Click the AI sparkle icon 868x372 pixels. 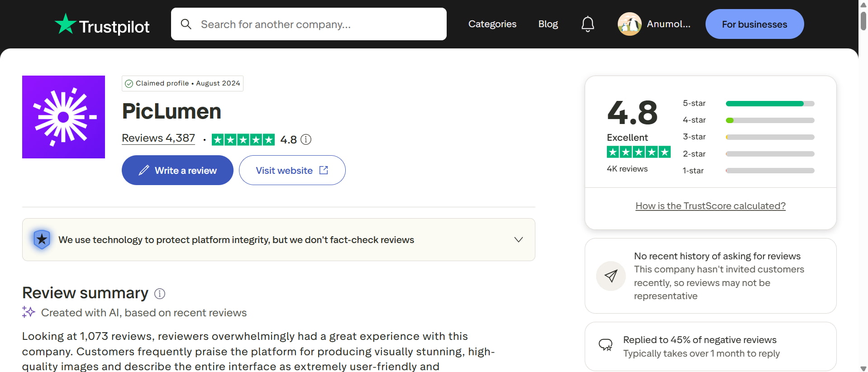pos(29,312)
